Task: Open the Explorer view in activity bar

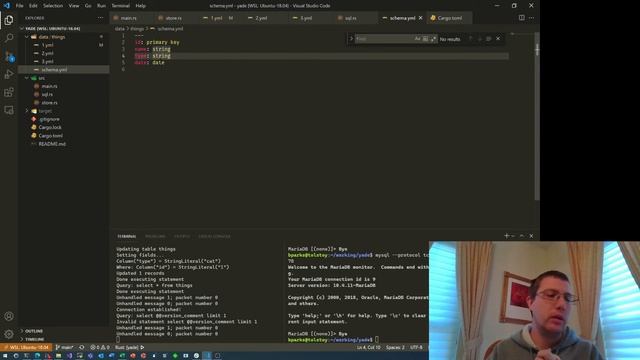Action: click(9, 20)
